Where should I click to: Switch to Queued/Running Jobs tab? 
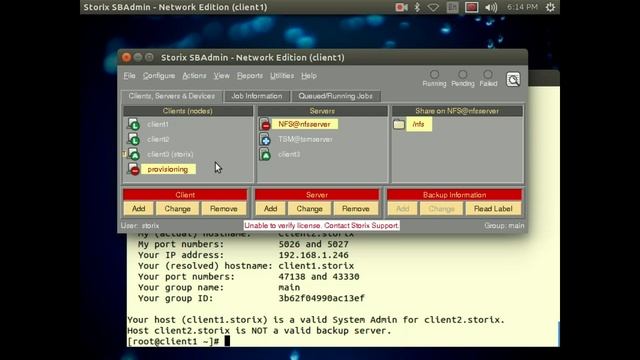pos(336,96)
